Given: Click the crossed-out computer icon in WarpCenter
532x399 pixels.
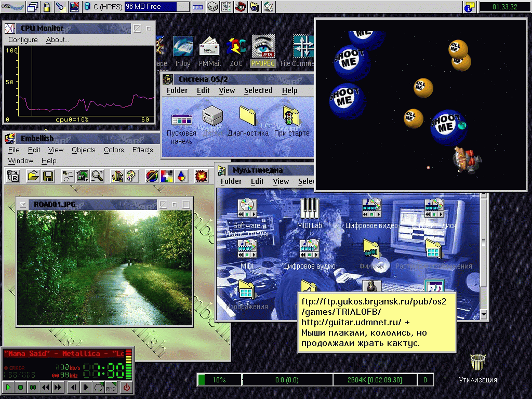Looking at the screenshot, I should pyautogui.click(x=74, y=7).
